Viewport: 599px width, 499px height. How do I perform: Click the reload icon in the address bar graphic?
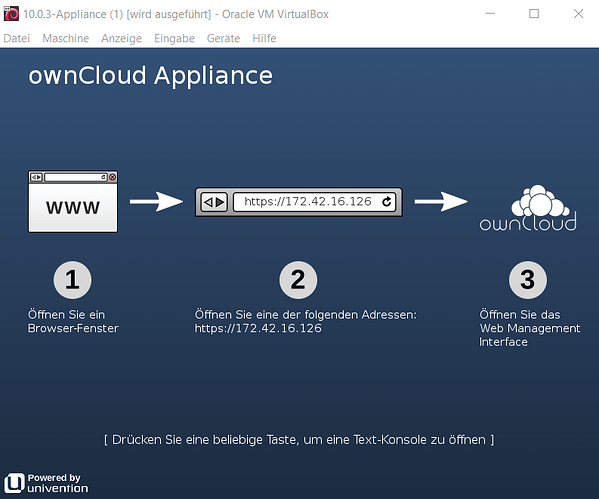click(x=387, y=201)
